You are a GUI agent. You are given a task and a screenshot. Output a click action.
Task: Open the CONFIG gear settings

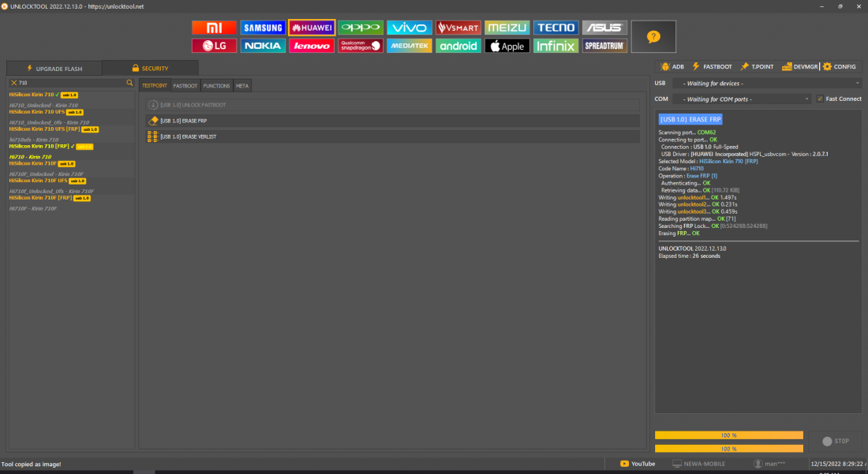click(x=840, y=66)
